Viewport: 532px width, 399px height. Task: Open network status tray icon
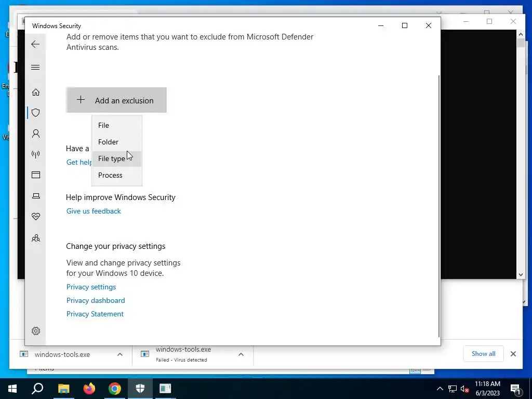click(453, 389)
